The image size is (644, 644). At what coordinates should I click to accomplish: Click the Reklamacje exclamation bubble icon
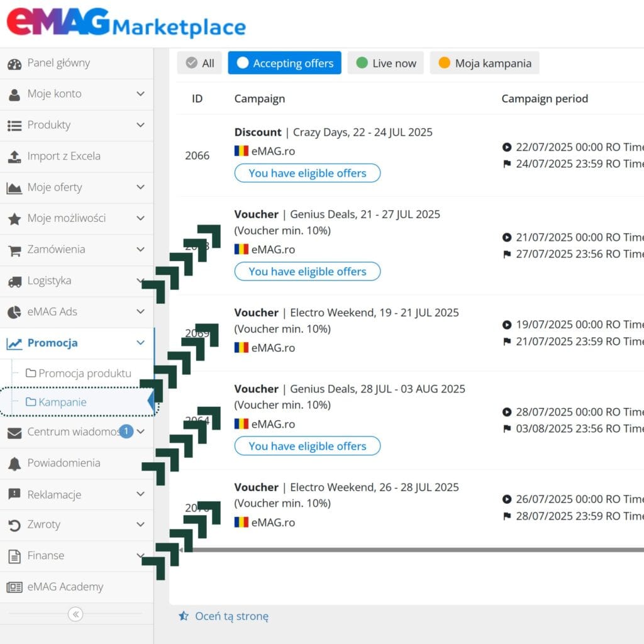coord(14,494)
